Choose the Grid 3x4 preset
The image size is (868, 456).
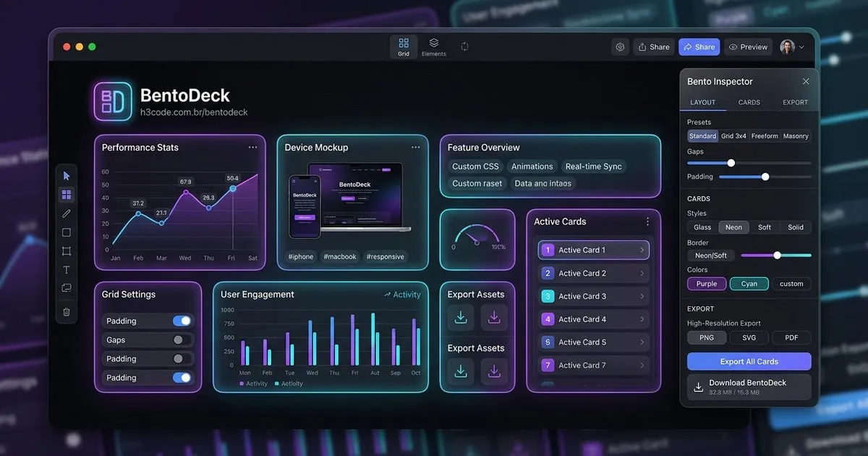[x=733, y=136]
